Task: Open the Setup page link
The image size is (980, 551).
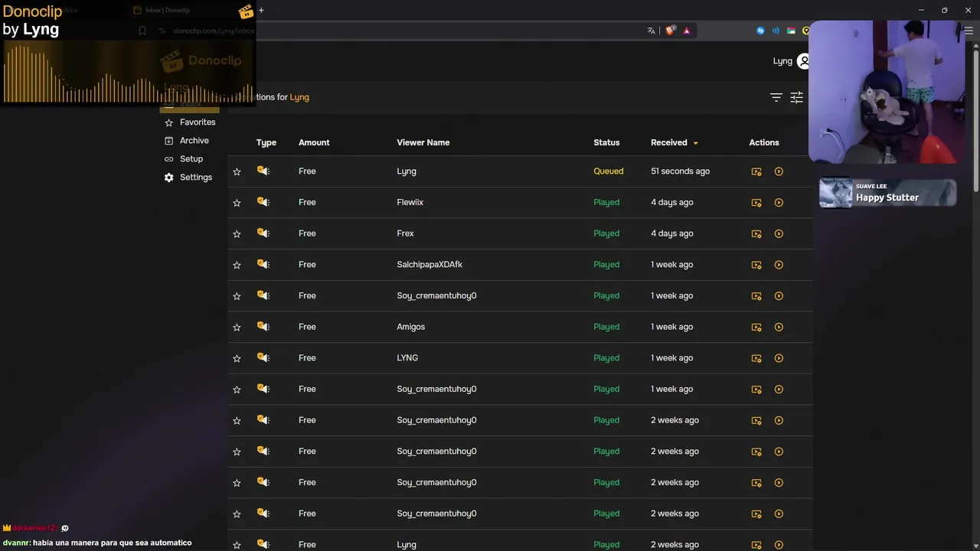Action: point(191,159)
